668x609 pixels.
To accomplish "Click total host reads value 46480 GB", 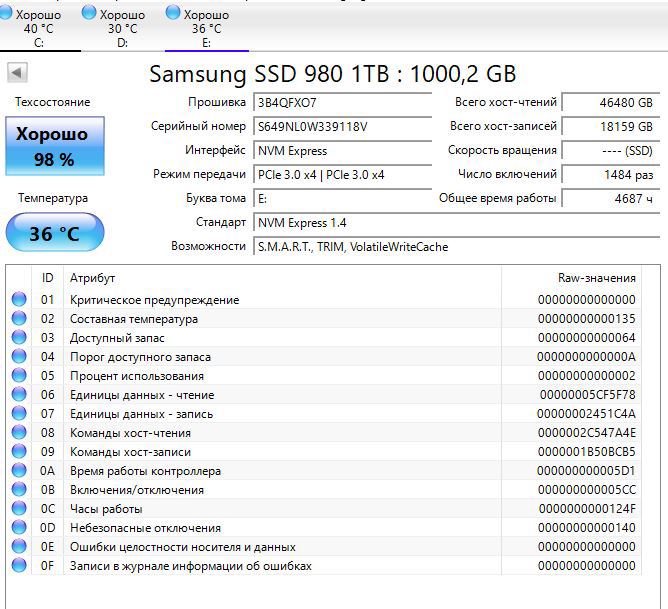I will [x=610, y=102].
